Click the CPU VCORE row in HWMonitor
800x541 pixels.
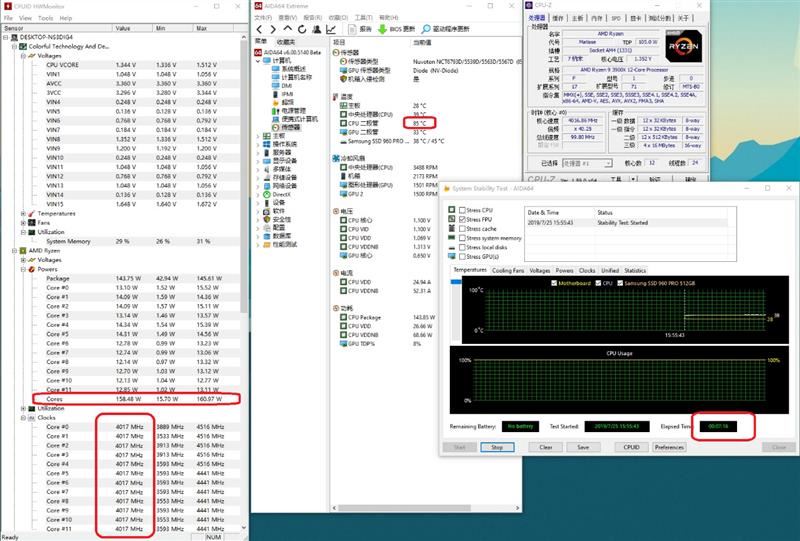click(120, 65)
